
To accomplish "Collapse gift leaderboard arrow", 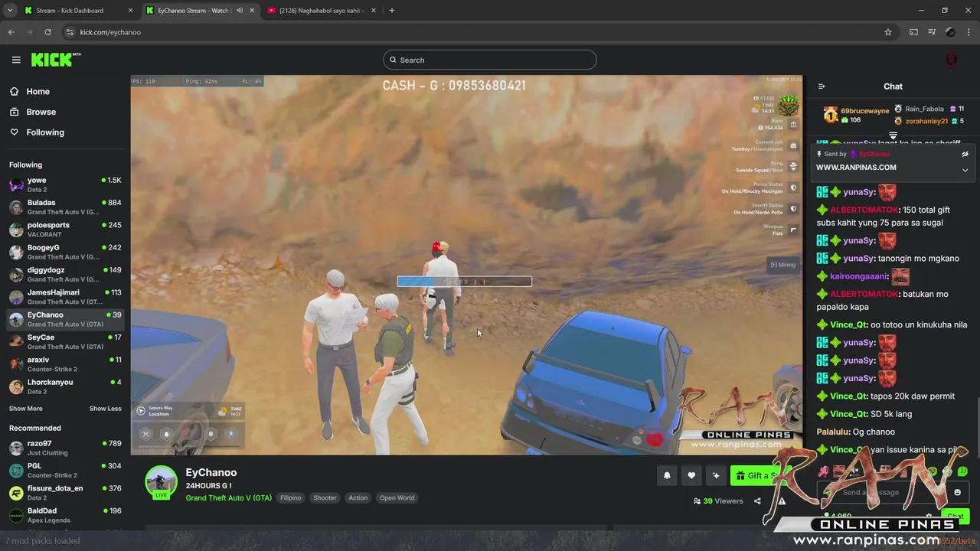I will [893, 135].
